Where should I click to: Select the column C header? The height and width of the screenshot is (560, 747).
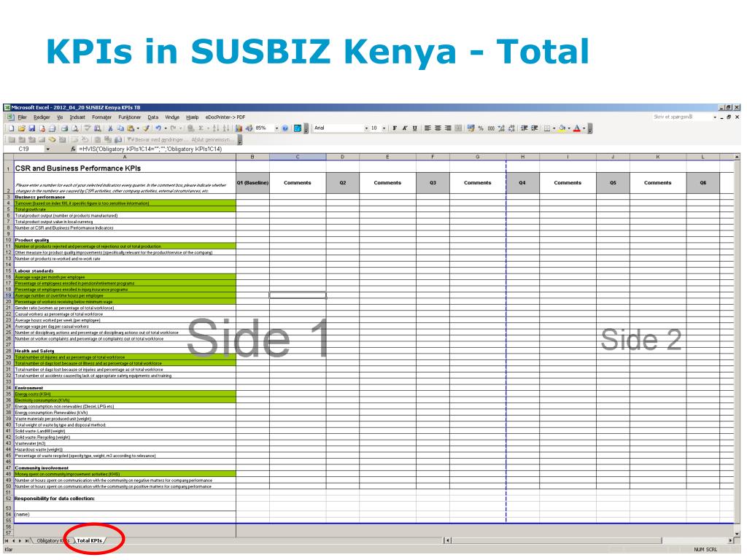298,157
